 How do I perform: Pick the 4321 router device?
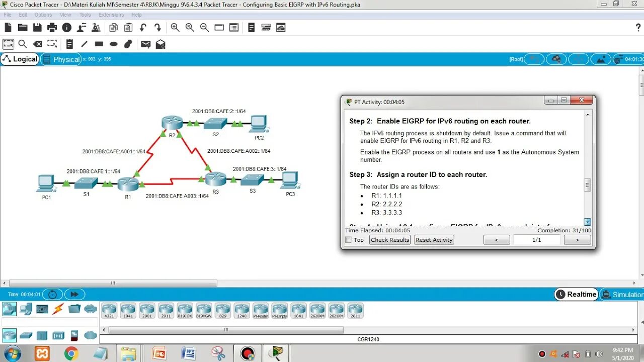(x=109, y=311)
